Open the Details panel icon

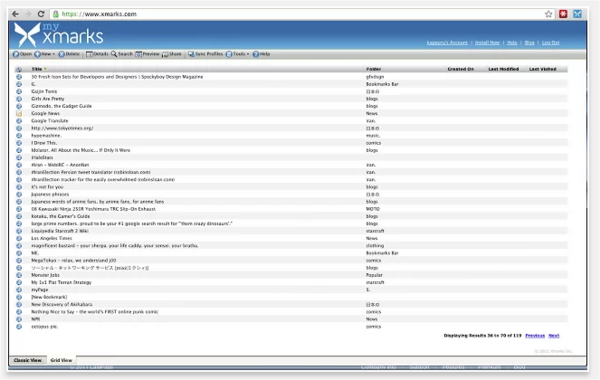click(89, 54)
